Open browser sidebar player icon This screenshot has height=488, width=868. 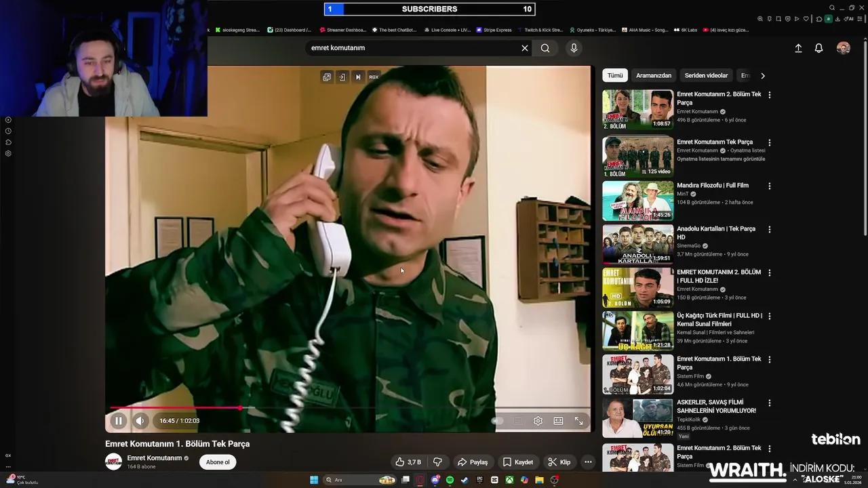tap(8, 120)
